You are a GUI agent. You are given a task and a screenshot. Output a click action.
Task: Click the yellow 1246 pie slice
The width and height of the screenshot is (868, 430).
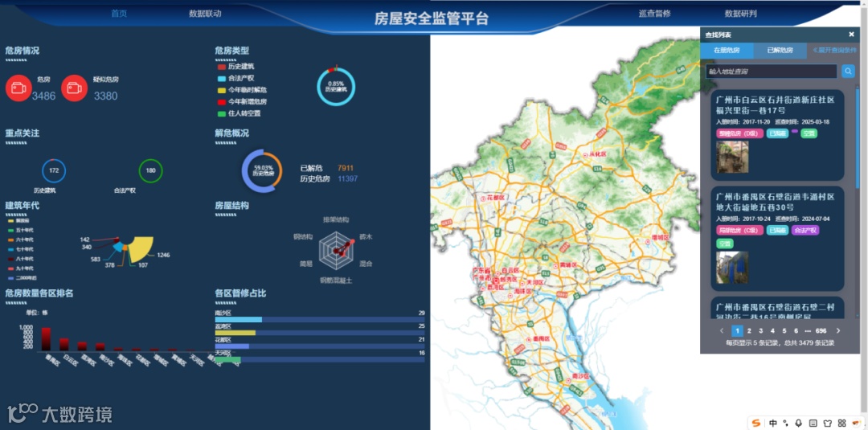pos(141,250)
